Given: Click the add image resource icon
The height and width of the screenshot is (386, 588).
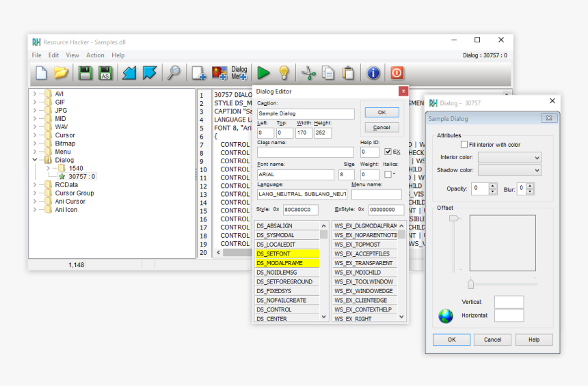Looking at the screenshot, I should point(219,72).
